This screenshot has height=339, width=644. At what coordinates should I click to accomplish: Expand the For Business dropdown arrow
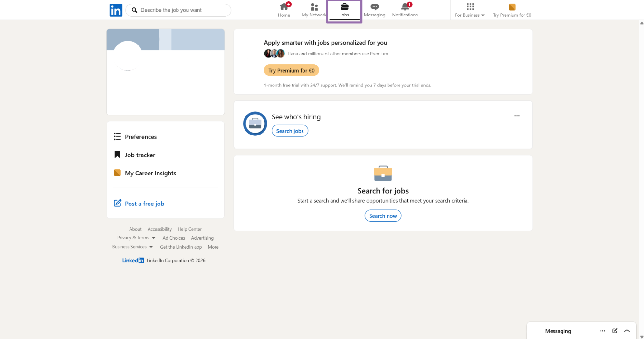click(x=483, y=15)
